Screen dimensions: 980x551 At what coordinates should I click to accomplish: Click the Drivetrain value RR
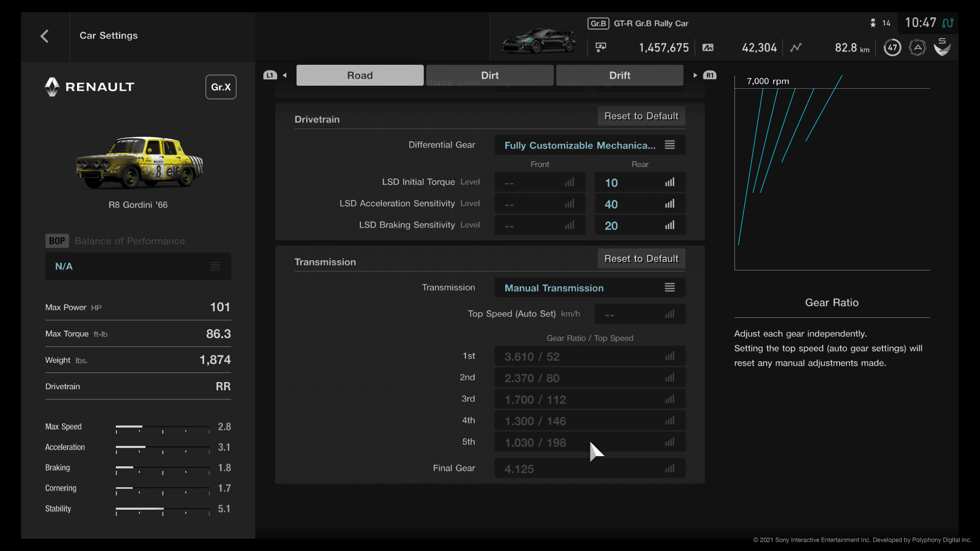pos(223,386)
